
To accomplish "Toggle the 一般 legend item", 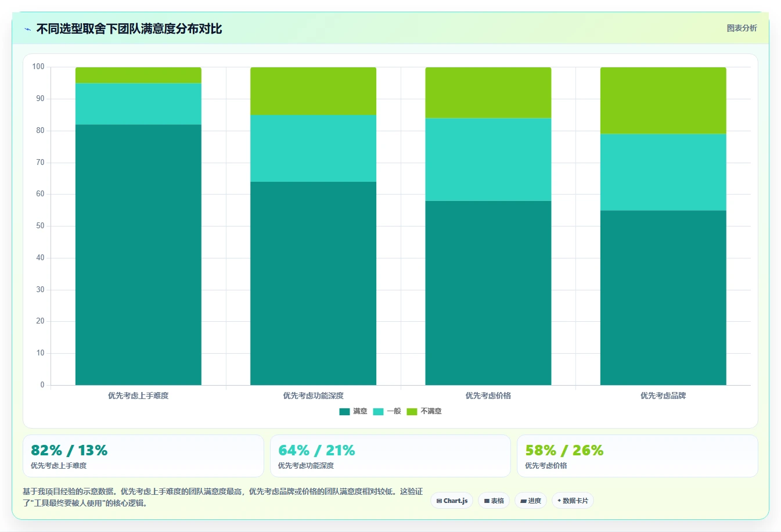I will pos(387,411).
